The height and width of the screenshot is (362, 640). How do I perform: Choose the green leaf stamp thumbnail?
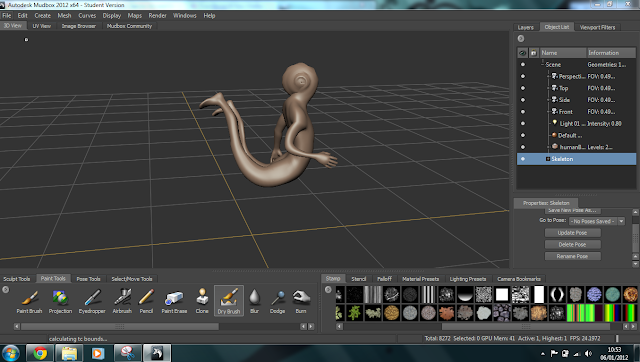[355, 313]
